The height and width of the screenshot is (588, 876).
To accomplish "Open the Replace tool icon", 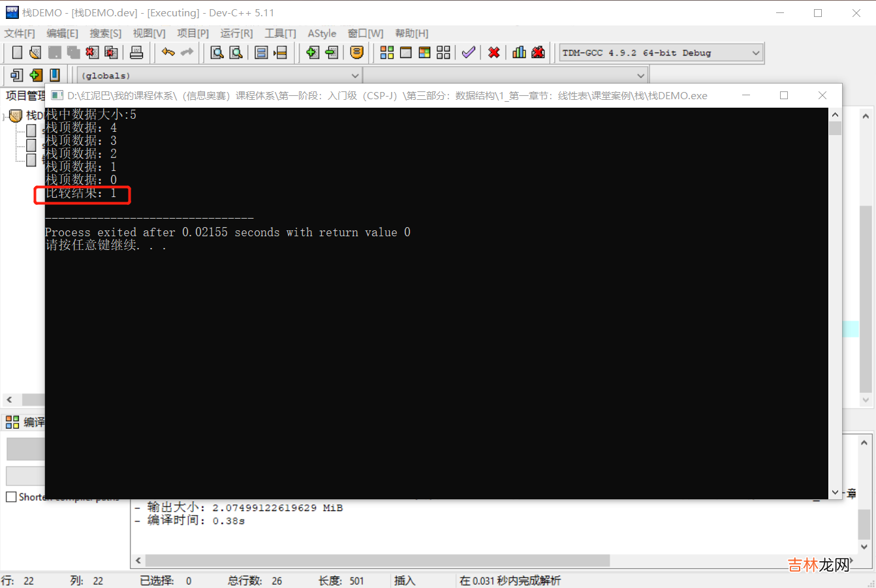I will tap(236, 53).
